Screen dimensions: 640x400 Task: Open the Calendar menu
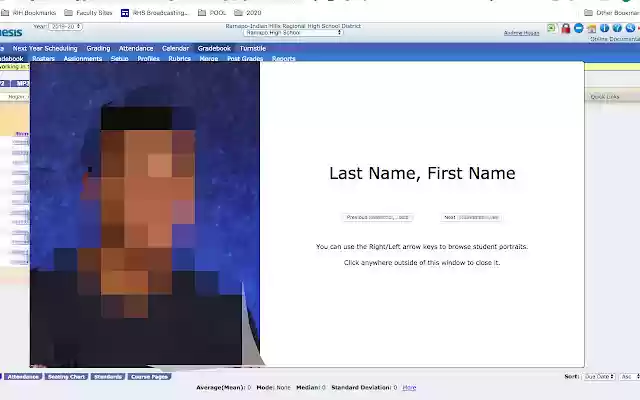tap(176, 48)
